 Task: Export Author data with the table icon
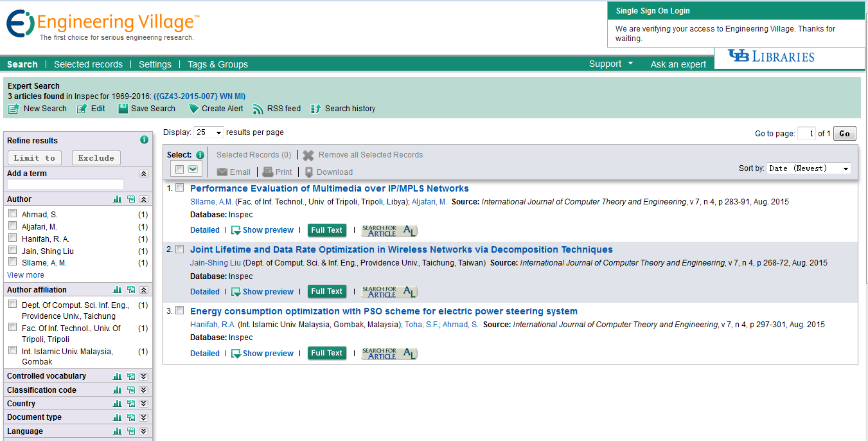pos(131,199)
